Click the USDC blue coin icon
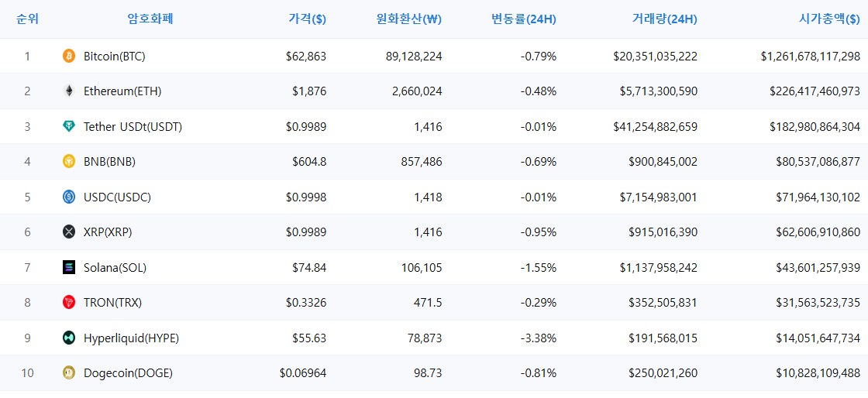This screenshot has height=398, width=868. coord(69,197)
